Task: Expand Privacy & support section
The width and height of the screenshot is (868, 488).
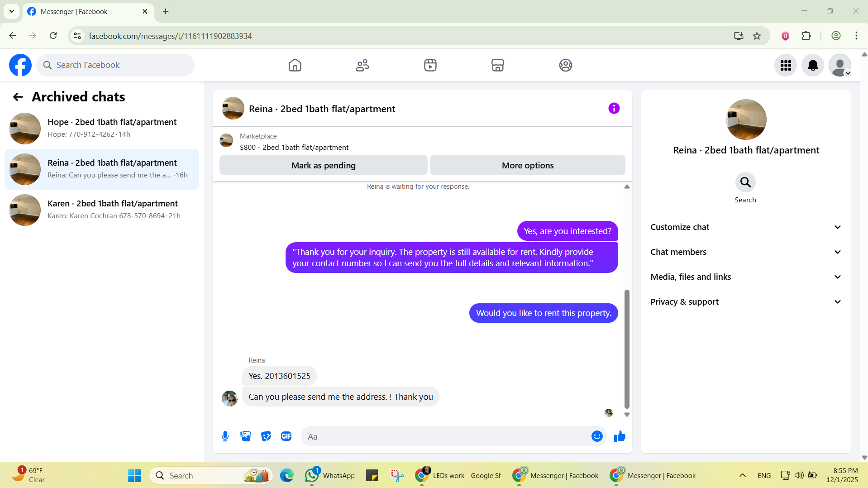Action: pos(746,302)
